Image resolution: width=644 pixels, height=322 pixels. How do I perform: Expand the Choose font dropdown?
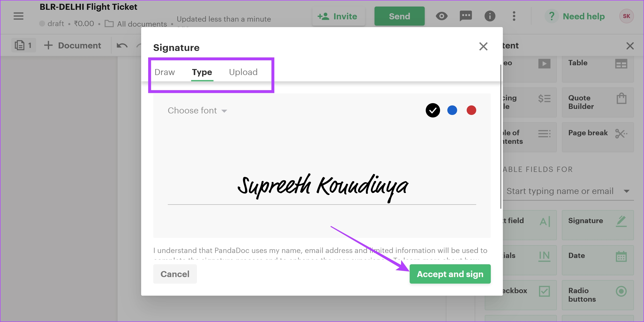click(x=197, y=110)
